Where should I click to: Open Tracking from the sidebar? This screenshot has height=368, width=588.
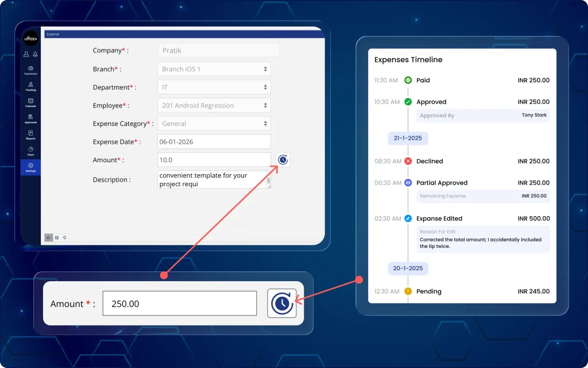coord(31,86)
